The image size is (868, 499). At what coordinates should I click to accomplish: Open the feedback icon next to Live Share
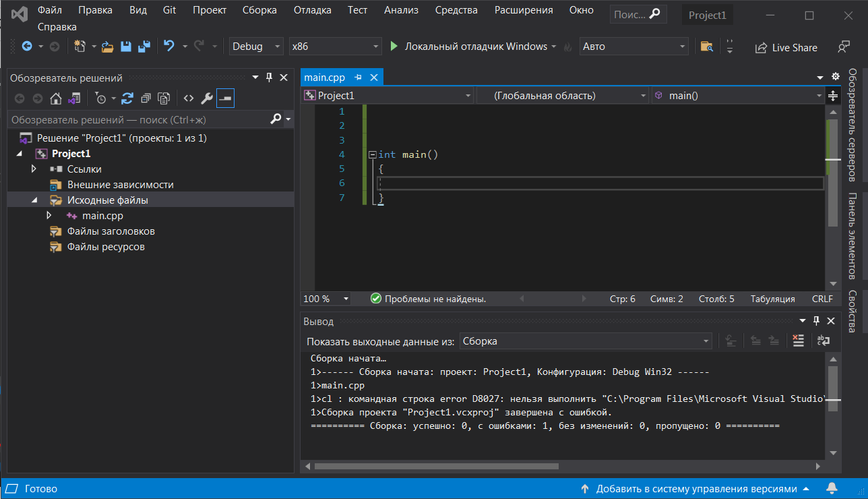tap(844, 47)
